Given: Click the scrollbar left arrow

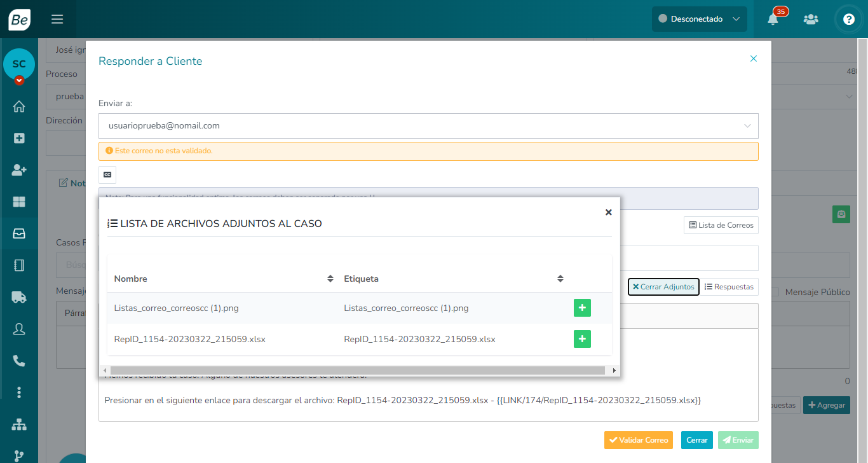Looking at the screenshot, I should (105, 370).
